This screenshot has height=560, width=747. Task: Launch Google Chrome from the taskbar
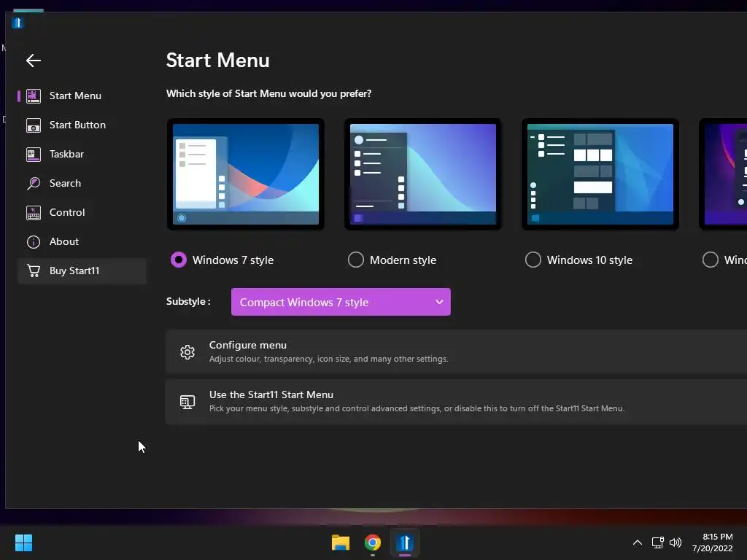click(373, 542)
